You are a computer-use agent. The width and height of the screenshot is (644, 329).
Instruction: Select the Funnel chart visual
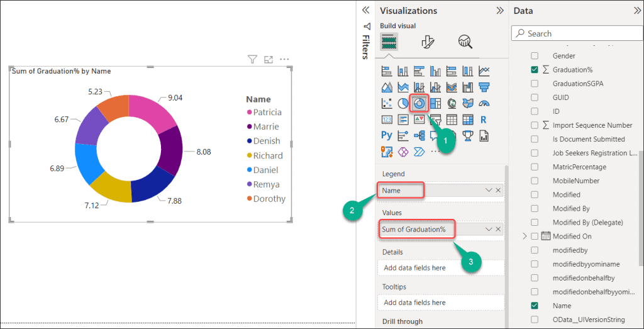click(484, 87)
